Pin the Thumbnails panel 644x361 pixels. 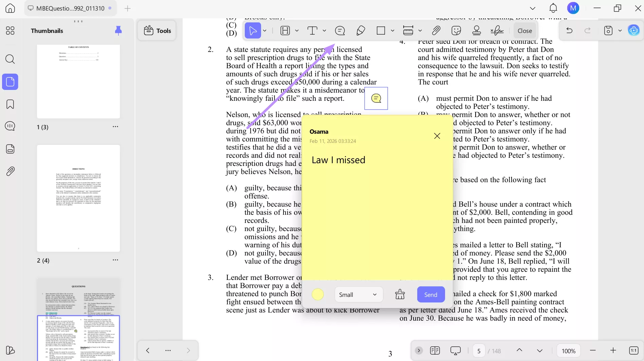click(118, 30)
